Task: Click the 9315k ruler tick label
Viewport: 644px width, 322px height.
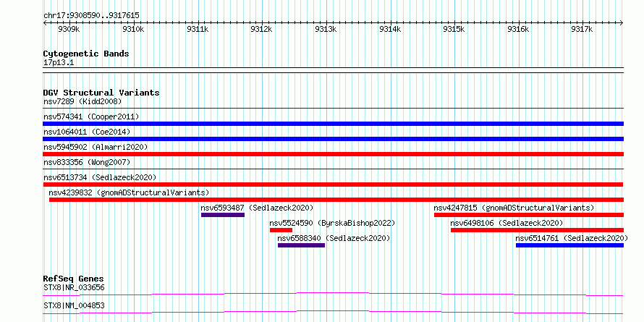Action: (x=454, y=29)
